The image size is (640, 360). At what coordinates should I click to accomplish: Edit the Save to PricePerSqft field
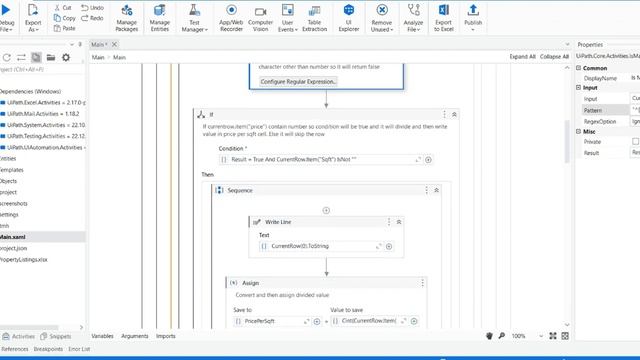coord(272,321)
